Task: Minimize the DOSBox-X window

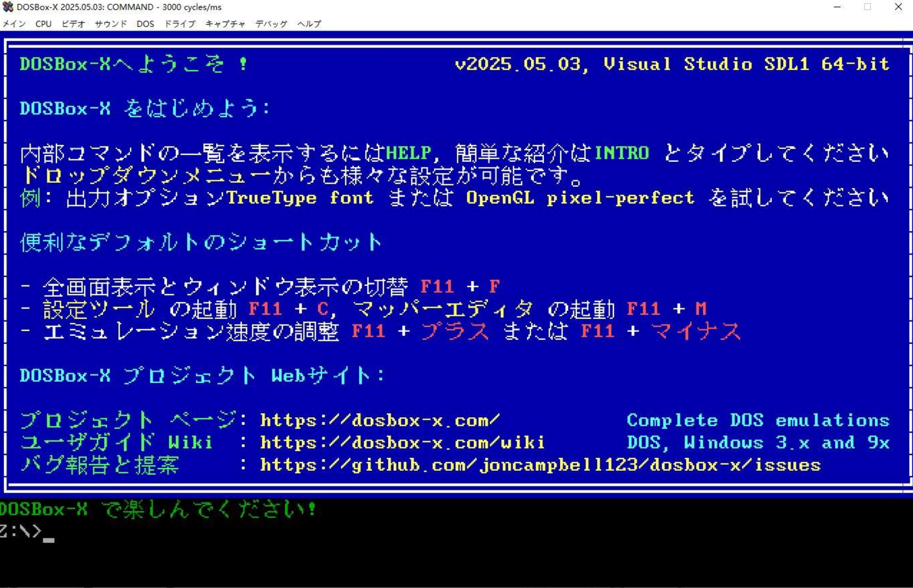Action: (837, 7)
